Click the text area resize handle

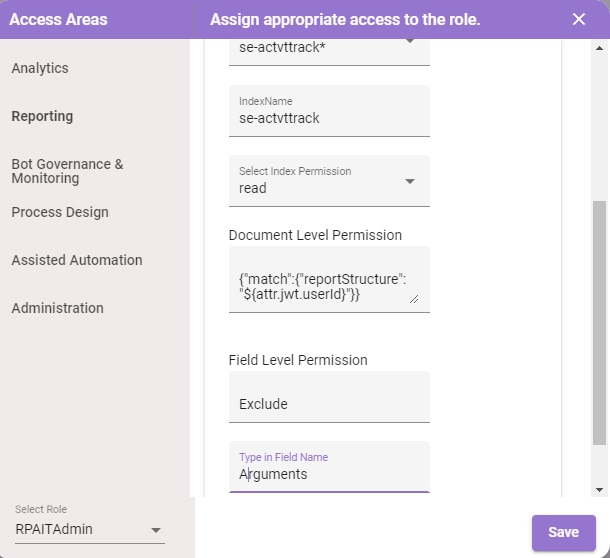tap(414, 299)
